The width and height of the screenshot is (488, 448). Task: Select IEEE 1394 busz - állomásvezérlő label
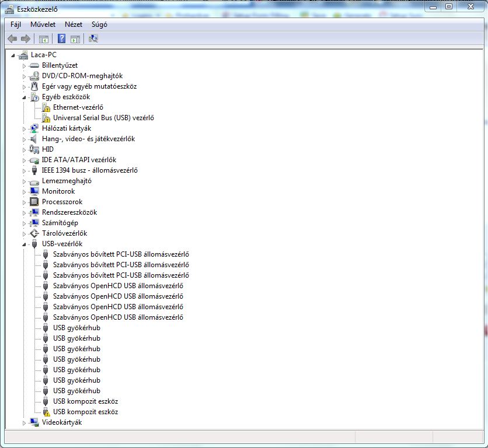(x=90, y=170)
